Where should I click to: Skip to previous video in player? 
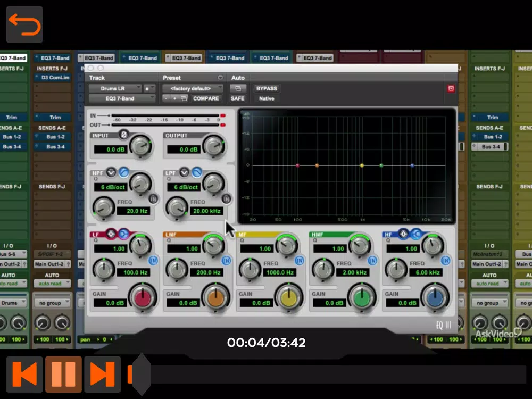[x=24, y=374]
